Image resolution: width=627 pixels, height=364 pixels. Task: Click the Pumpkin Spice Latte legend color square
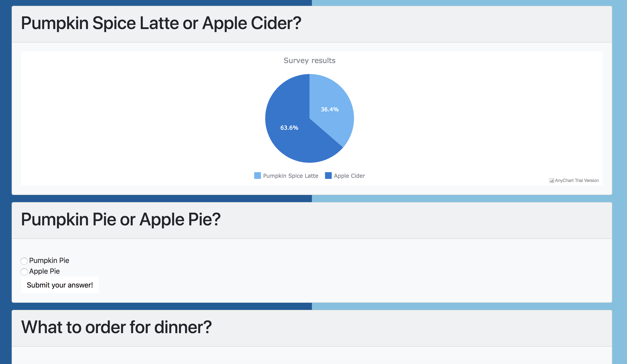(258, 176)
